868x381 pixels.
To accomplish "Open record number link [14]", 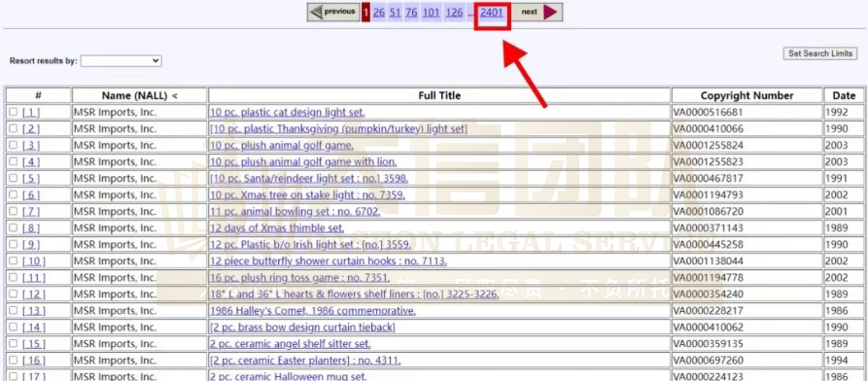I will (34, 328).
